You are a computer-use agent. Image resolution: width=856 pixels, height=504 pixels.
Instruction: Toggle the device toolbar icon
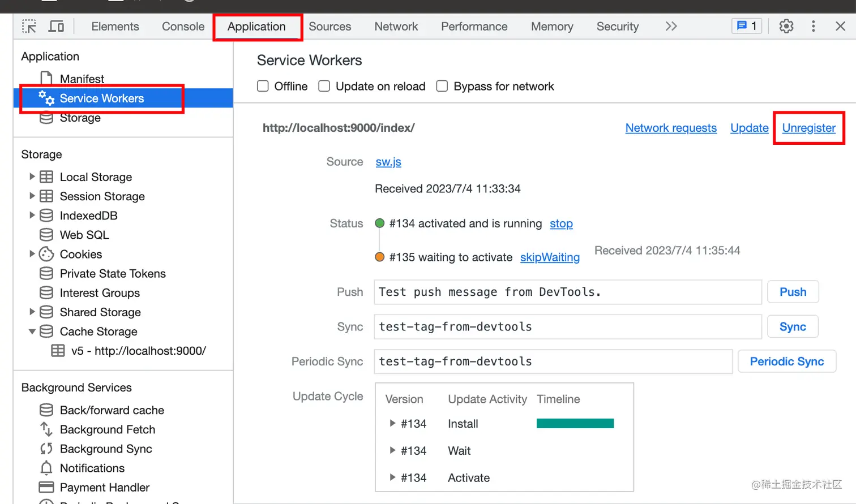pos(56,26)
